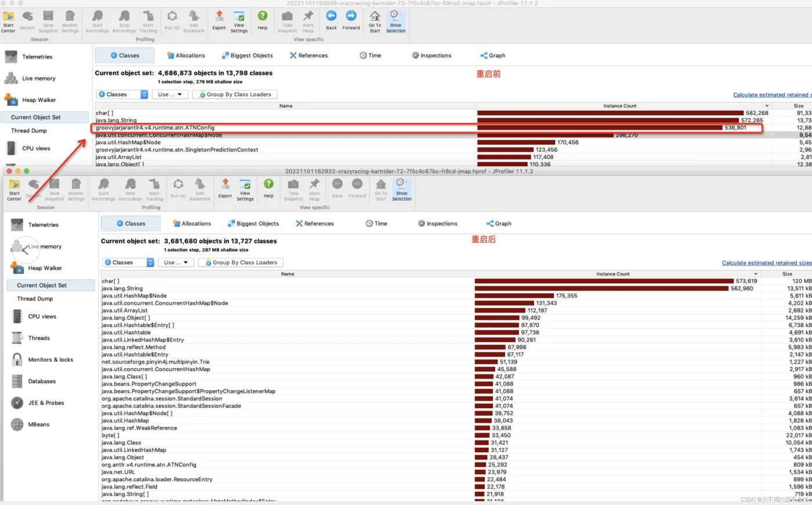Image resolution: width=812 pixels, height=505 pixels.
Task: Select Thread Dump in bottom window sidebar
Action: [35, 299]
